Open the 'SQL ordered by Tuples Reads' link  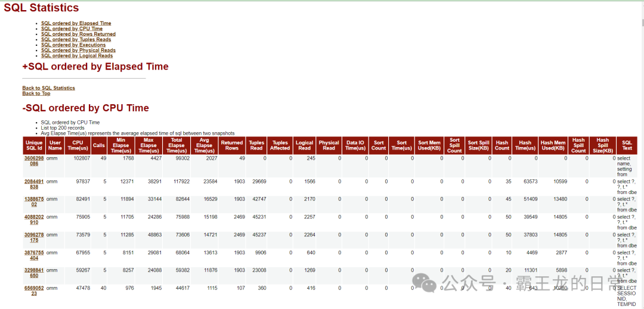(x=76, y=39)
